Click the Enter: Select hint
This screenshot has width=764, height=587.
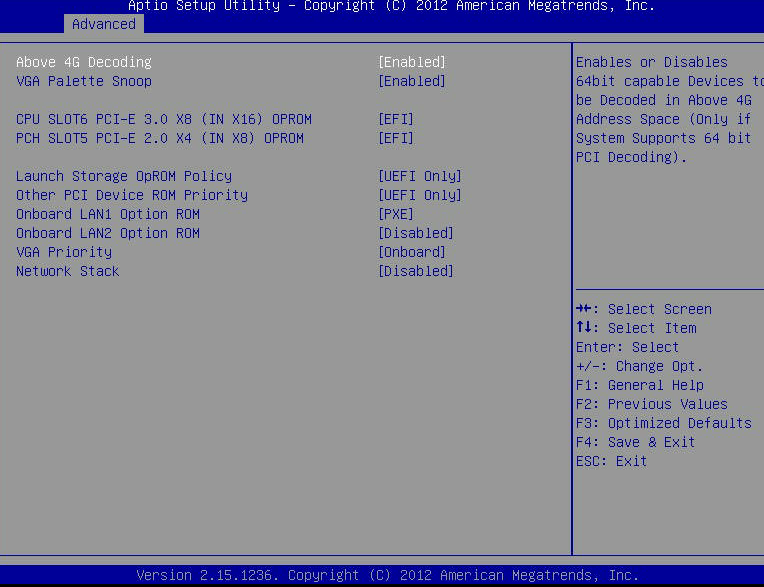[628, 347]
